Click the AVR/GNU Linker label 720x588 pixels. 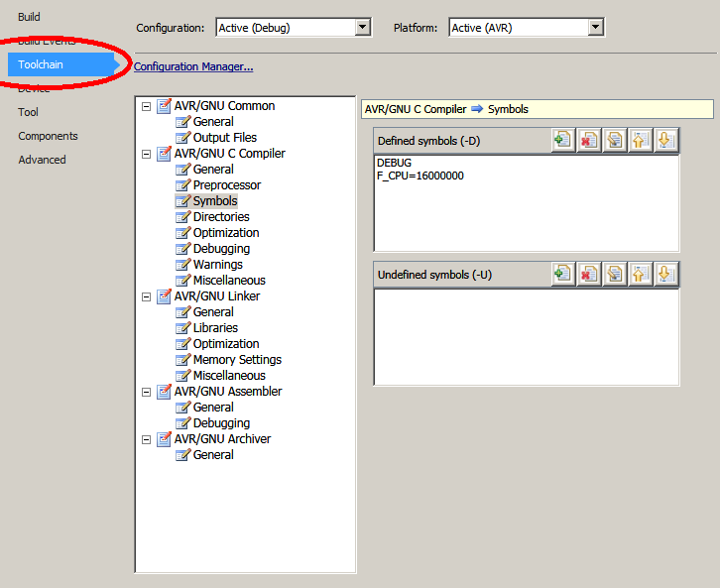[x=217, y=296]
